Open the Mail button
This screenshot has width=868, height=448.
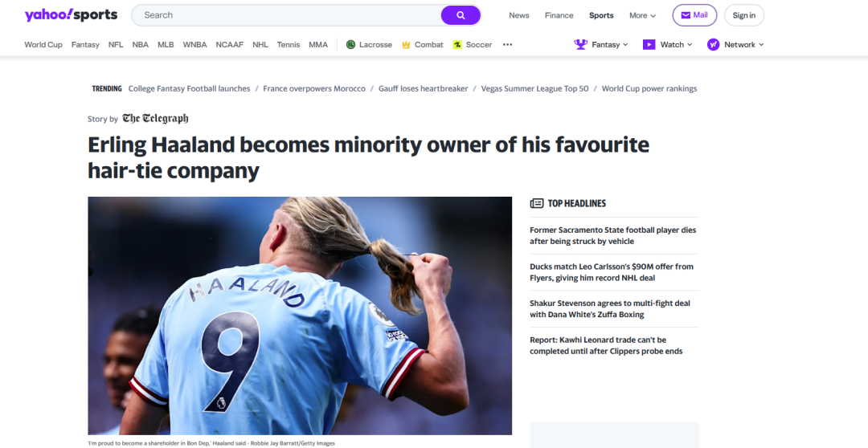(694, 15)
